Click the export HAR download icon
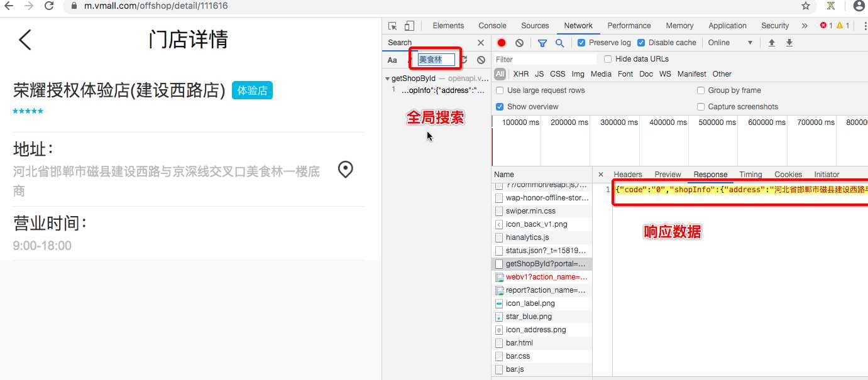Viewport: 868px width, 380px height. [x=789, y=43]
